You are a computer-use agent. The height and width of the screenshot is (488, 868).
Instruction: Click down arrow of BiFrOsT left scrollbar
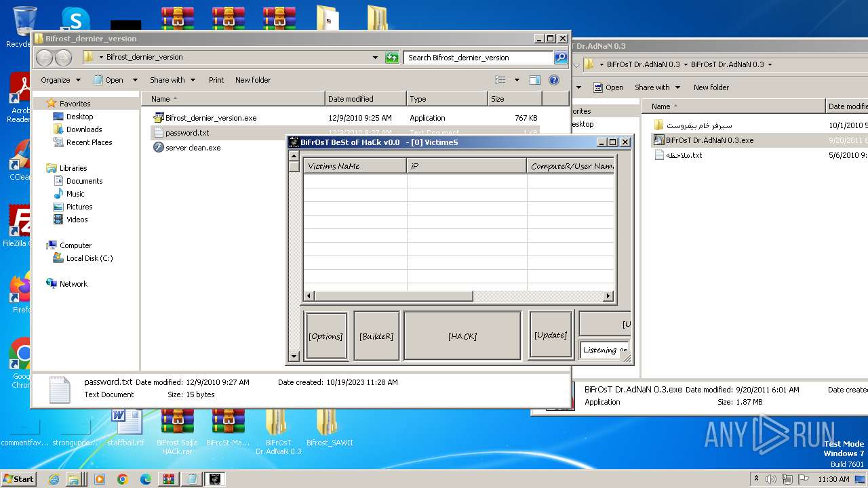[x=294, y=357]
